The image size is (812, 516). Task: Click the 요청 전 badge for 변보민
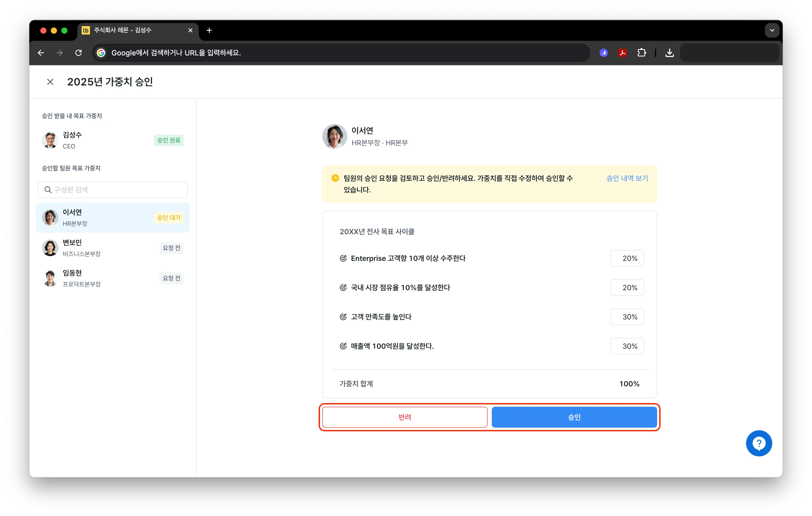pos(171,248)
